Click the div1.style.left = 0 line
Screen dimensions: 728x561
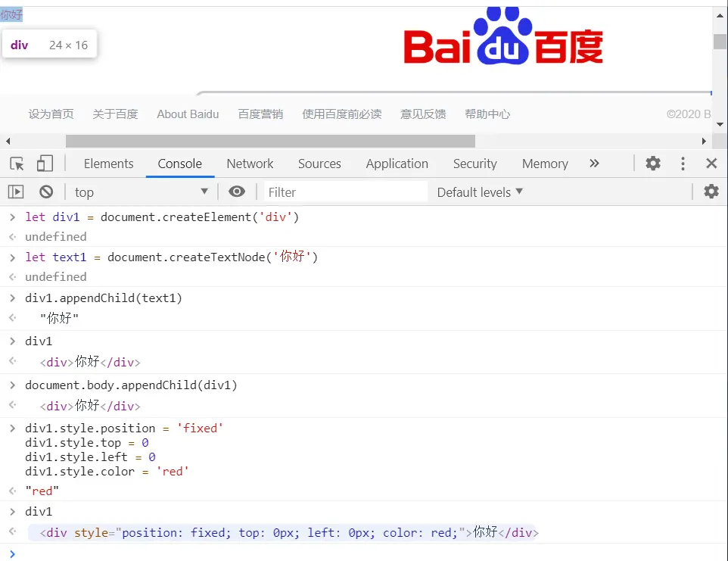pos(91,457)
